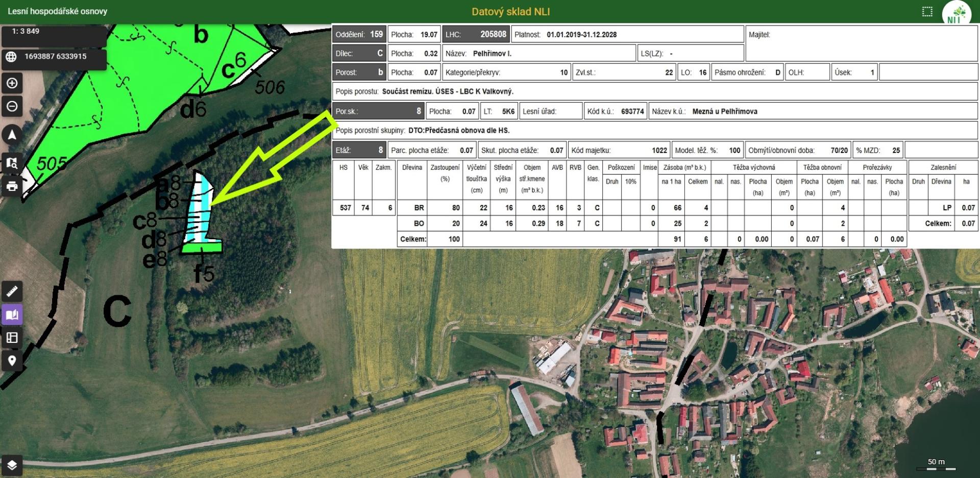Print the current map view
980x478 pixels.
12,186
